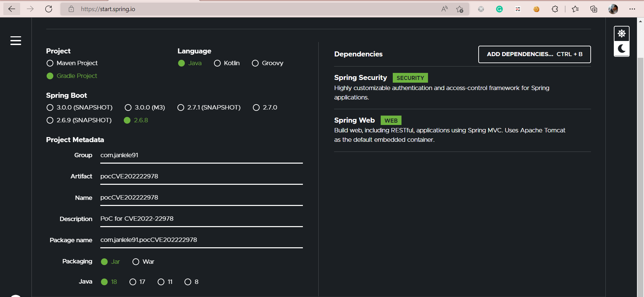Click the scrollbar up arrow
This screenshot has height=297, width=644.
[x=640, y=21]
